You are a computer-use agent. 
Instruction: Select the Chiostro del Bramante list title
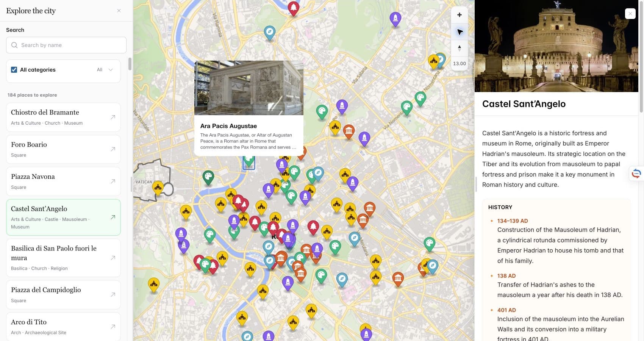point(45,112)
